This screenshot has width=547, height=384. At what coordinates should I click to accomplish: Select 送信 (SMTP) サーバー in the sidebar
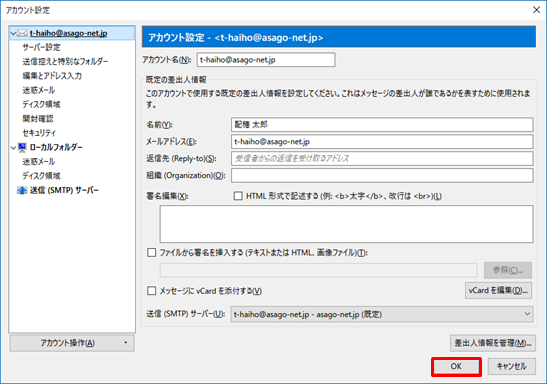[x=64, y=190]
